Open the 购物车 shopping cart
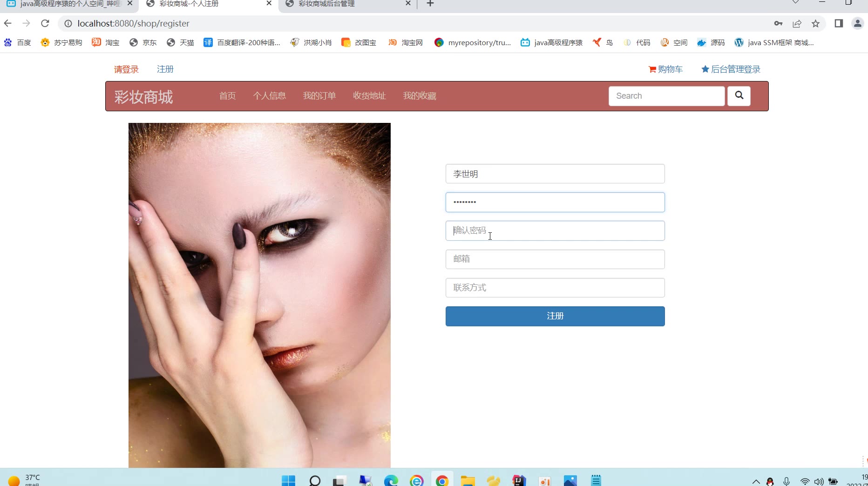Image resolution: width=868 pixels, height=486 pixels. [665, 69]
